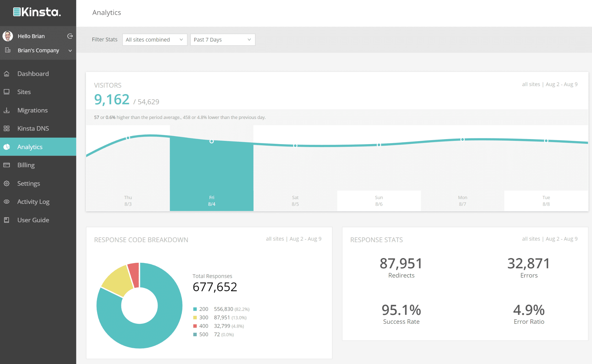592x364 pixels.
Task: Click the total responses 677,652 figure
Action: pyautogui.click(x=215, y=287)
